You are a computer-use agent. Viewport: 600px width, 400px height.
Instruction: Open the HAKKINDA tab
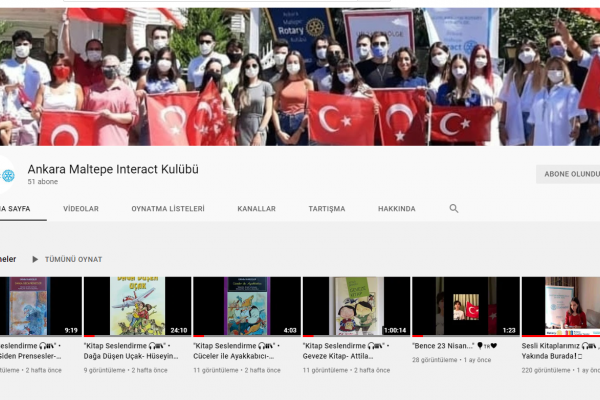point(396,209)
